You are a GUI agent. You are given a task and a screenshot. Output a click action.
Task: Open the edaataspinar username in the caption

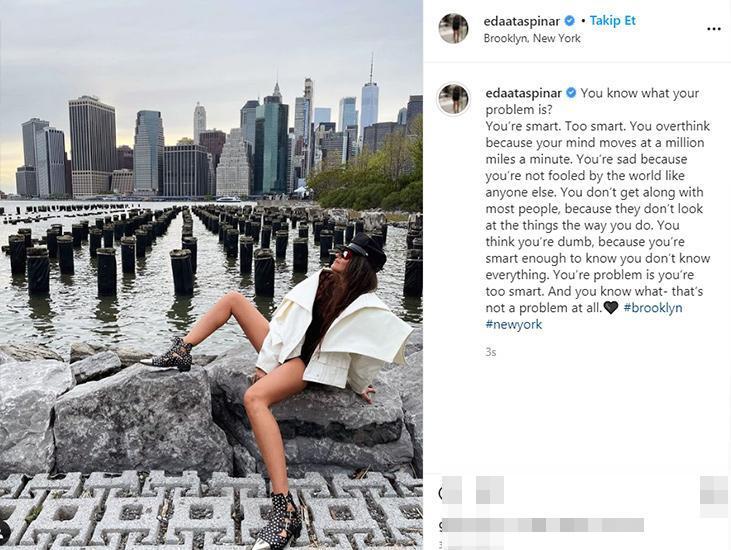pos(523,93)
